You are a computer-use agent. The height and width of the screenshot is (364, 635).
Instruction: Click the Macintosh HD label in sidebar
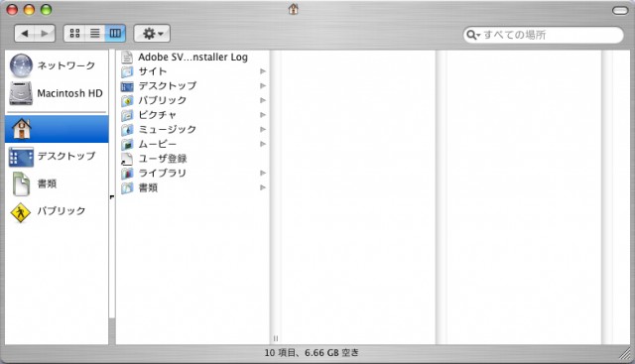pyautogui.click(x=69, y=93)
